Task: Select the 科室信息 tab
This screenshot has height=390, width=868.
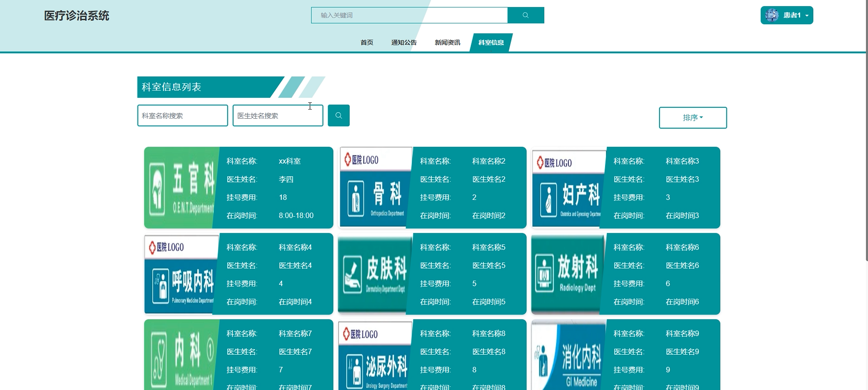Action: tap(491, 43)
